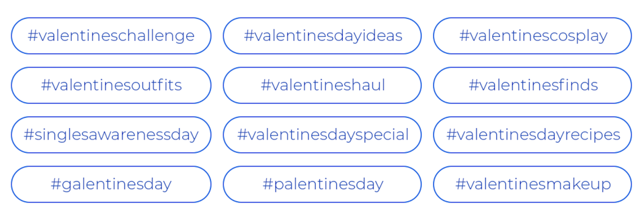The image size is (644, 216).
Task: Select the #valentinesdayideas hashtag
Action: 322,36
